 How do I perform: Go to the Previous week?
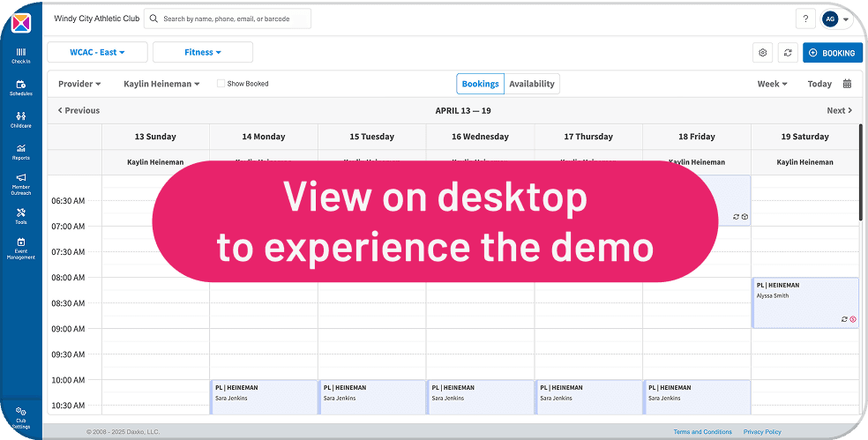(79, 110)
